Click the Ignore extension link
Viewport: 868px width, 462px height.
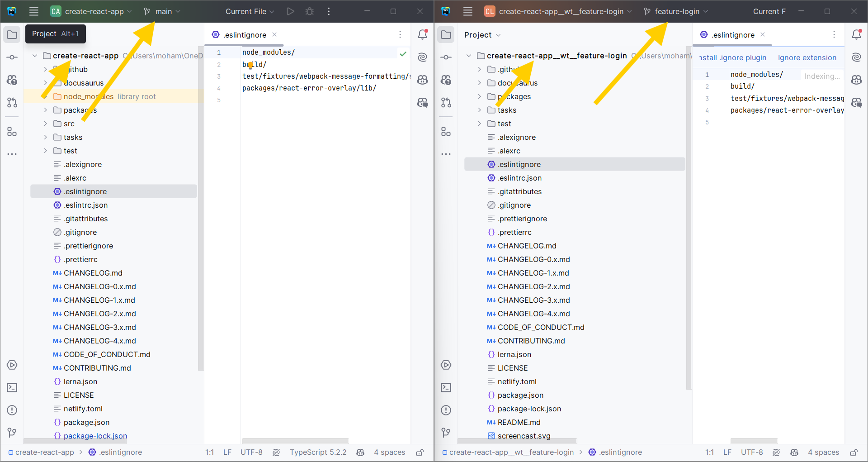click(x=807, y=57)
